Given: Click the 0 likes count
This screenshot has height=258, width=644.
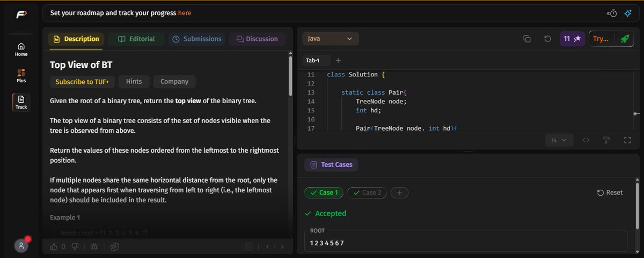Looking at the screenshot, I should (63, 247).
